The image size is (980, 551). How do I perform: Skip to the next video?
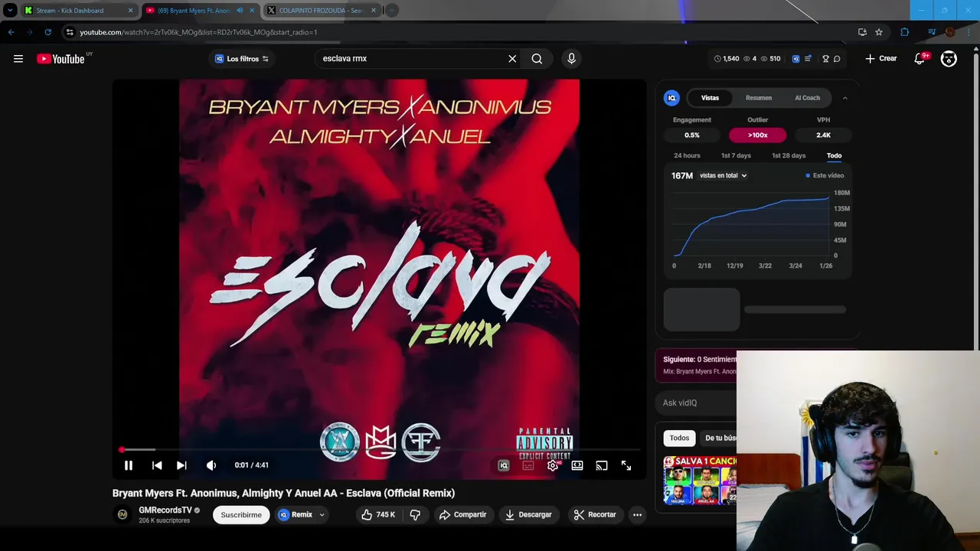click(181, 465)
